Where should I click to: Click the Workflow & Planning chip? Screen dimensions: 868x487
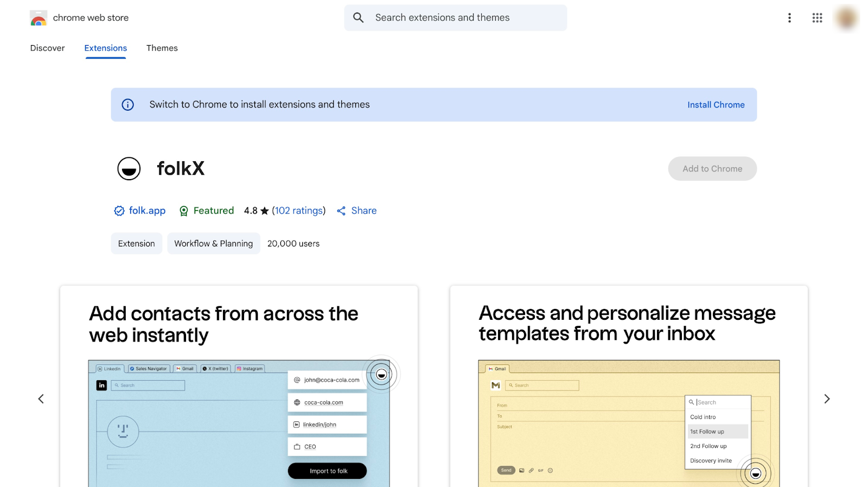click(214, 244)
